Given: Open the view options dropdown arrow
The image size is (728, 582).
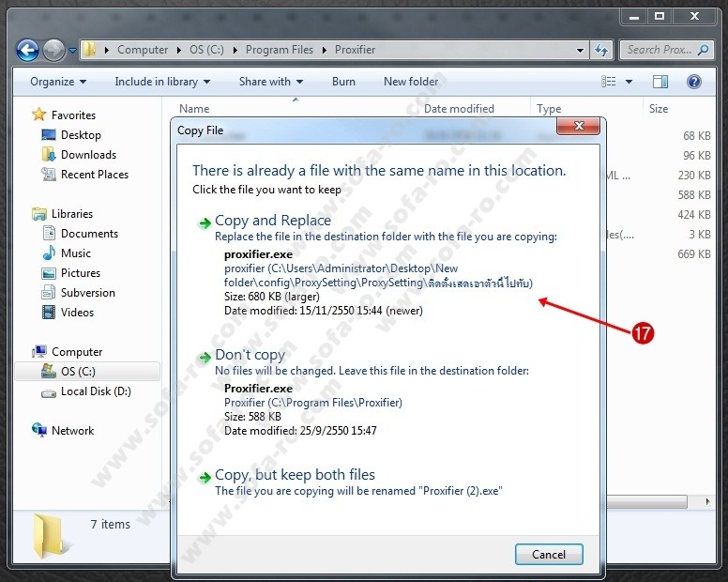Looking at the screenshot, I should click(629, 82).
